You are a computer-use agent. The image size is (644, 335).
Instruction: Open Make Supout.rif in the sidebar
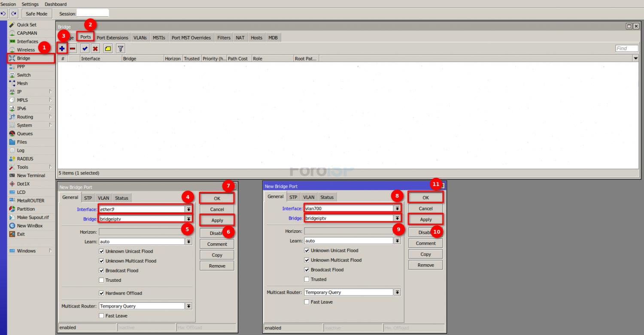pyautogui.click(x=33, y=217)
